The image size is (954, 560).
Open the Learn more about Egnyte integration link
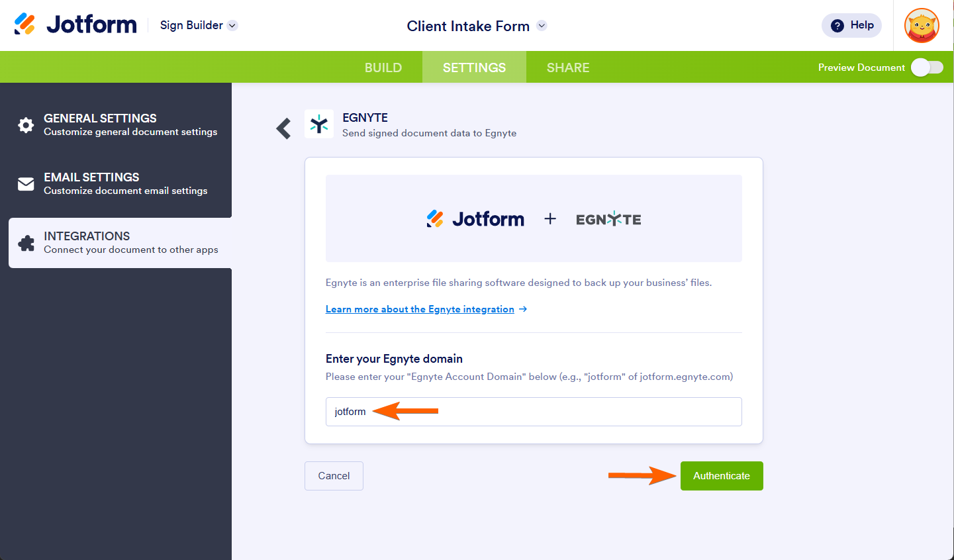[x=420, y=309]
